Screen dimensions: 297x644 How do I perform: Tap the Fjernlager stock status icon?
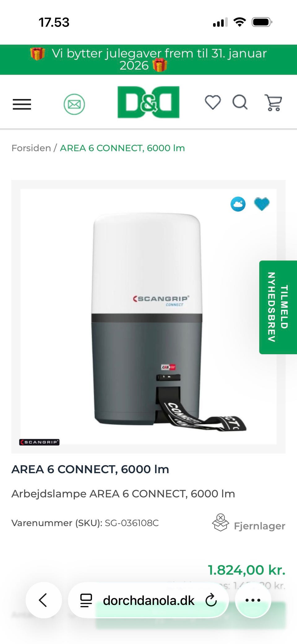[220, 523]
